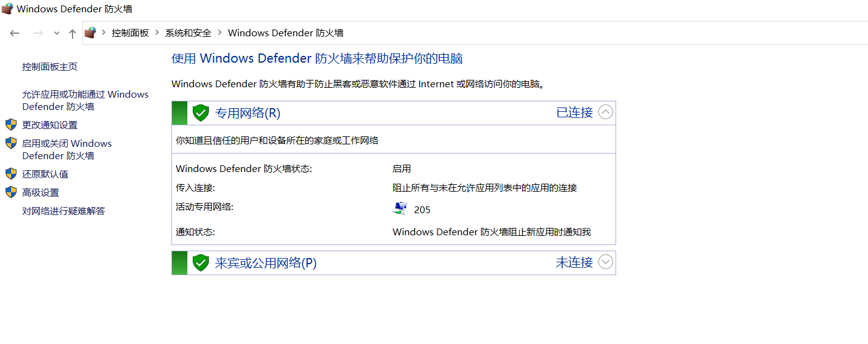
Task: Click the shield icon beside 启用或关闭 Windows Defender 防火墙
Action: click(11, 143)
